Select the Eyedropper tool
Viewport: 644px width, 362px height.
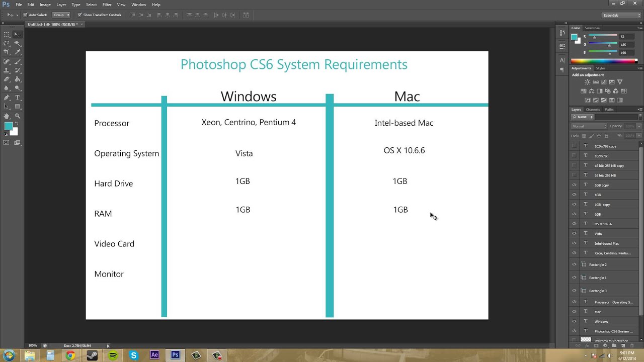(18, 52)
